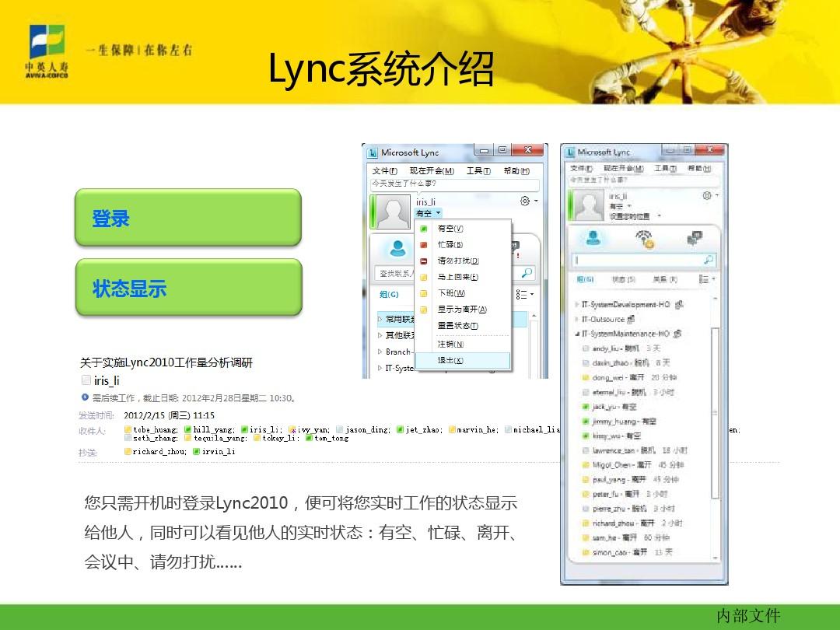840x630 pixels.
Task: Click the search magnifier in right Lync window
Action: click(x=709, y=260)
